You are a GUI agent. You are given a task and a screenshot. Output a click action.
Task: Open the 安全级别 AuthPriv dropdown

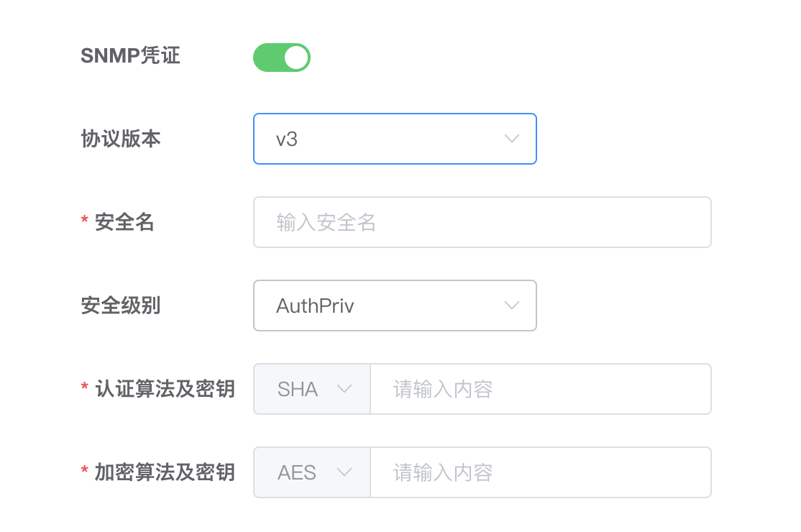coord(395,306)
